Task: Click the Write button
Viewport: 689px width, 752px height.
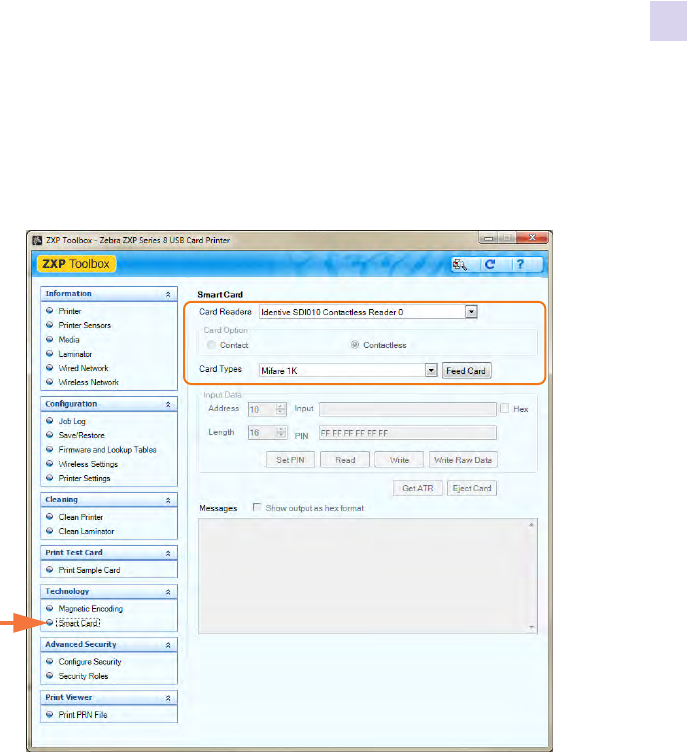Action: 399,460
